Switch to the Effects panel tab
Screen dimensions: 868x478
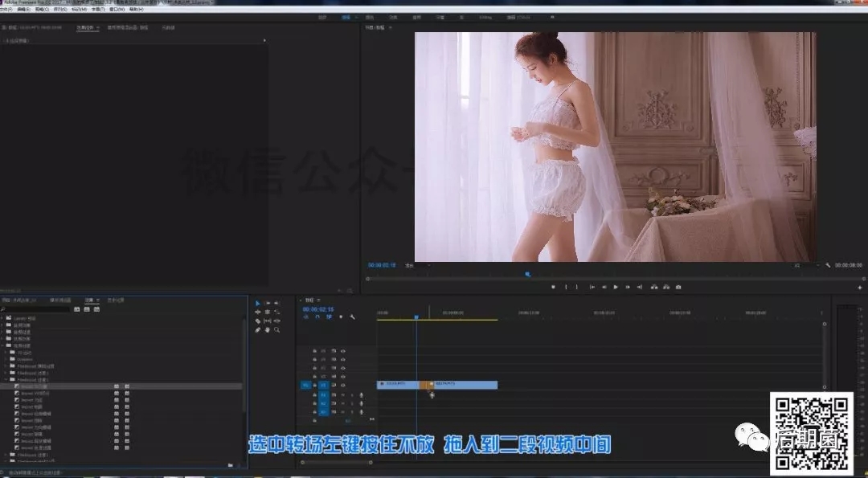[x=91, y=300]
